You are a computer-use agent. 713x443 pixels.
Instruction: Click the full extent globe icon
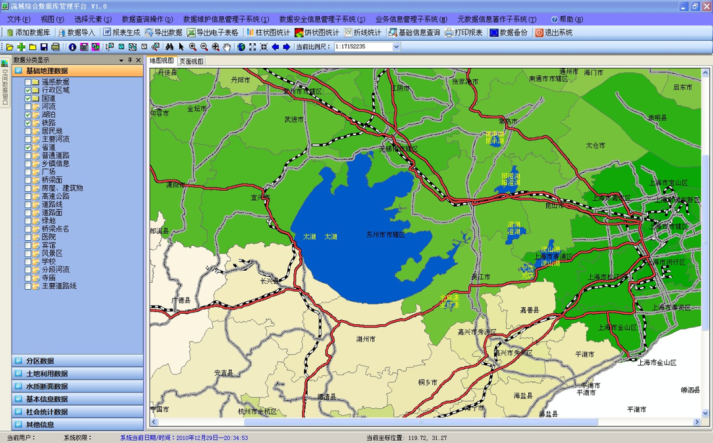[241, 46]
